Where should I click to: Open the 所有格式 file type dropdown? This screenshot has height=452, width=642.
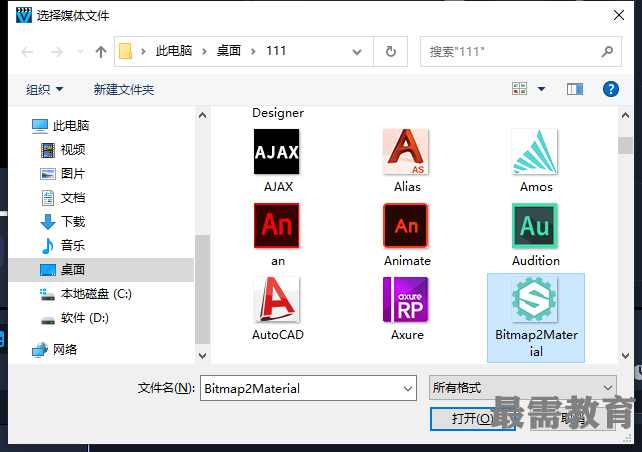tap(523, 387)
